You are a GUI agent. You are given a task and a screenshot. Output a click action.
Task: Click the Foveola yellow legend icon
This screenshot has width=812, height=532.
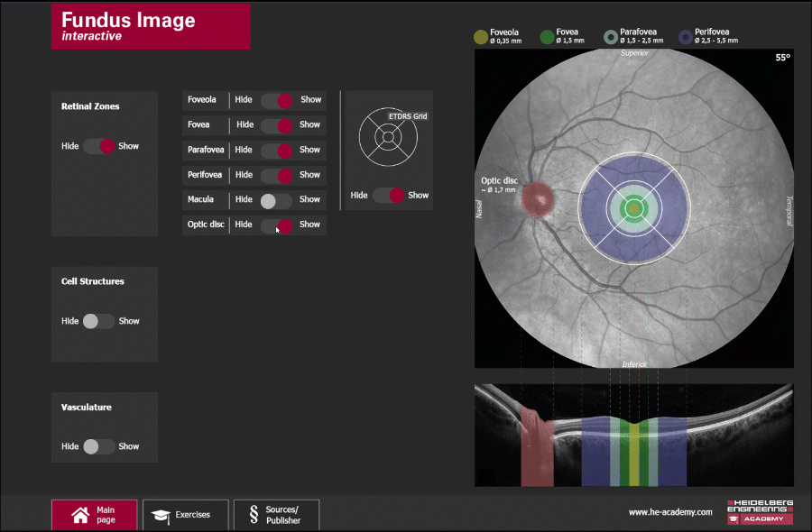(480, 37)
